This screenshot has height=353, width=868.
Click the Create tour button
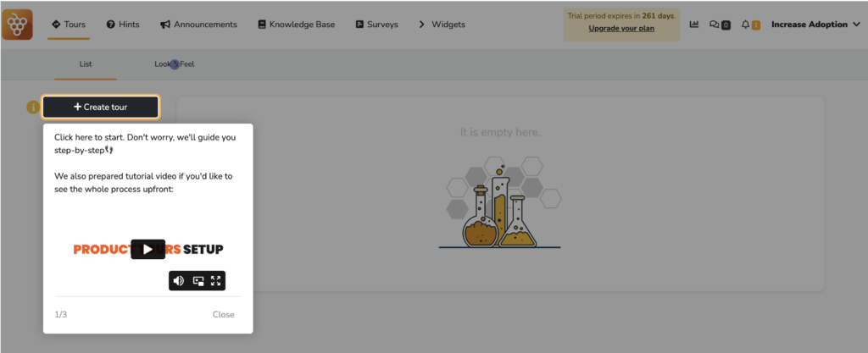[x=101, y=108]
